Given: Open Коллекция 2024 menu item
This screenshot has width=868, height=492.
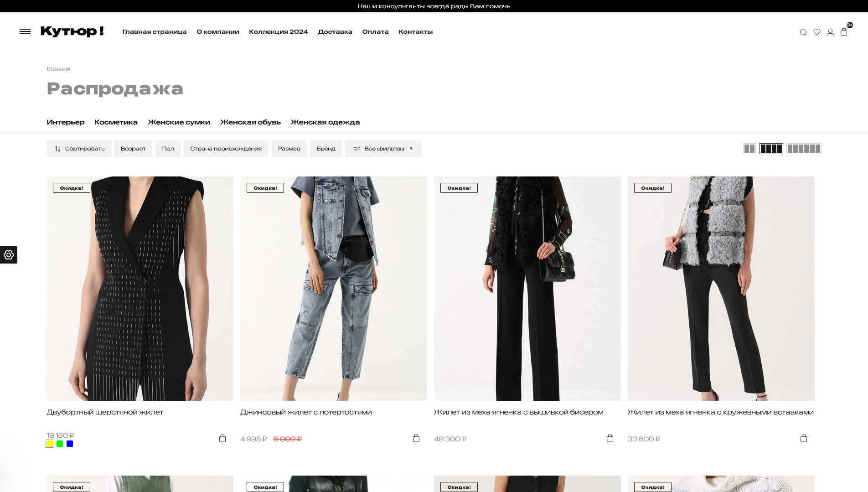Looking at the screenshot, I should tap(279, 31).
